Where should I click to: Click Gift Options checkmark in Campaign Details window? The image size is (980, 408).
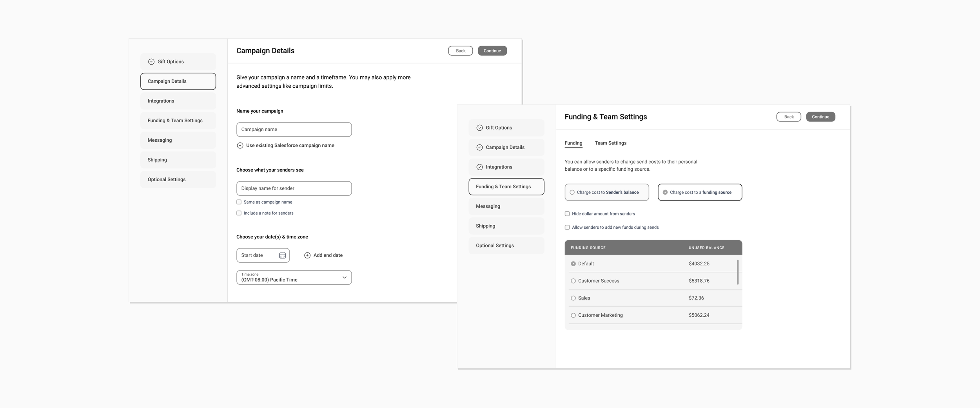[x=151, y=62]
